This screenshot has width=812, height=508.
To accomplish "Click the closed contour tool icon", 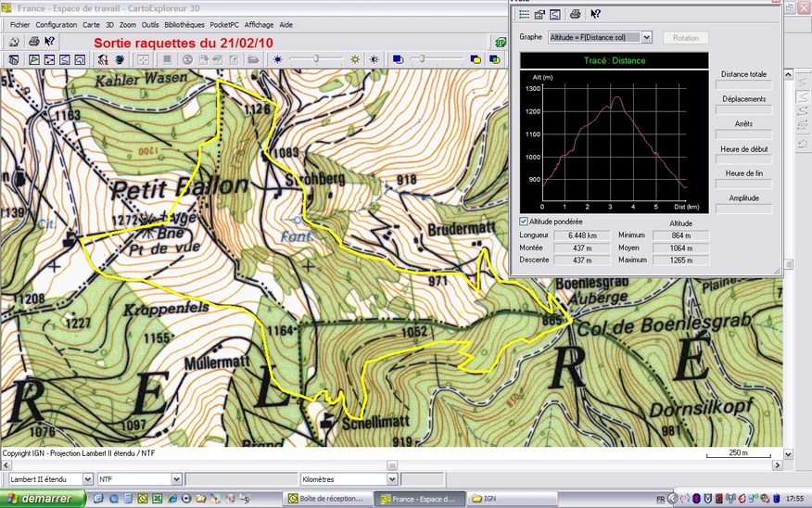I will tap(80, 59).
